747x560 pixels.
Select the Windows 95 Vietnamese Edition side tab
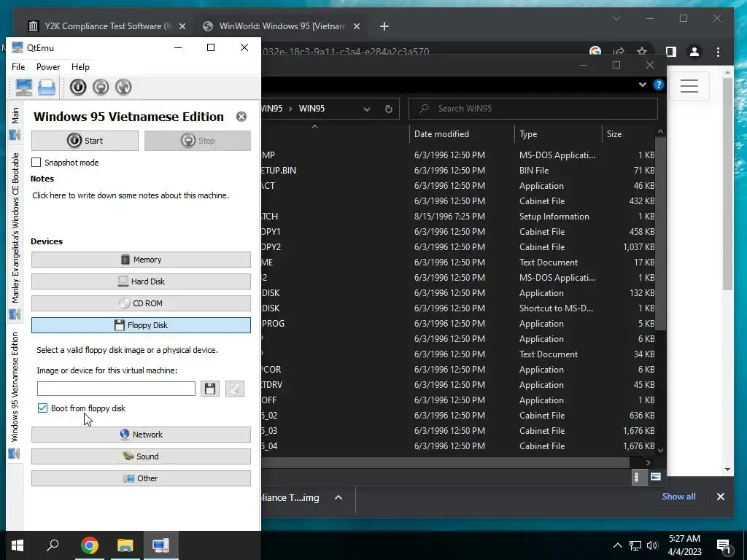tap(15, 394)
